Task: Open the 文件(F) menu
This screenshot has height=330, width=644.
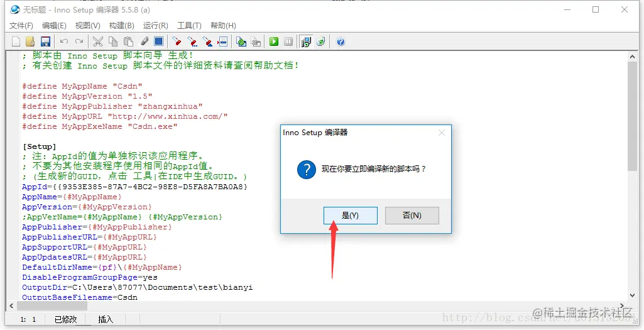Action: [21, 26]
